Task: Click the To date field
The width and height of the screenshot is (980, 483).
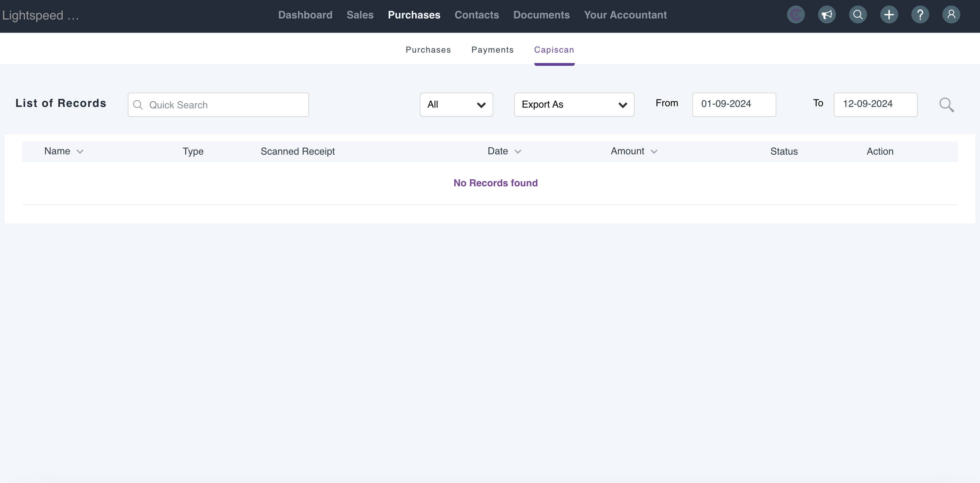Action: pos(875,104)
